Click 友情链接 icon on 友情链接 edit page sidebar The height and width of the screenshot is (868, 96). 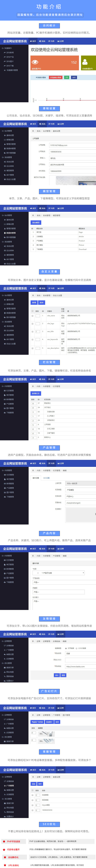click(x=5, y=646)
